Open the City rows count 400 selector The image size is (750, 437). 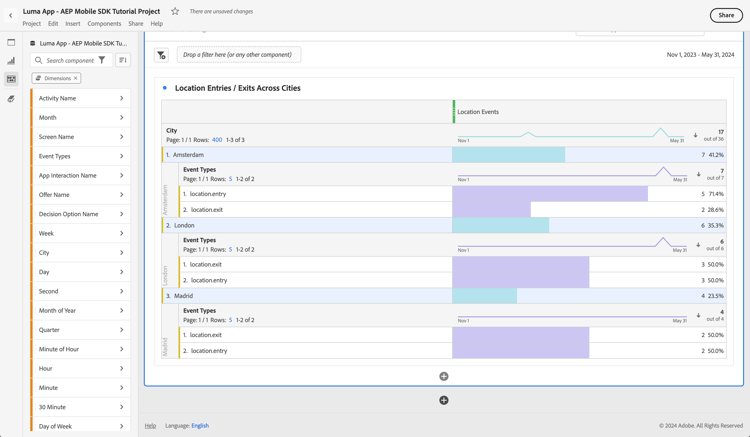(217, 140)
